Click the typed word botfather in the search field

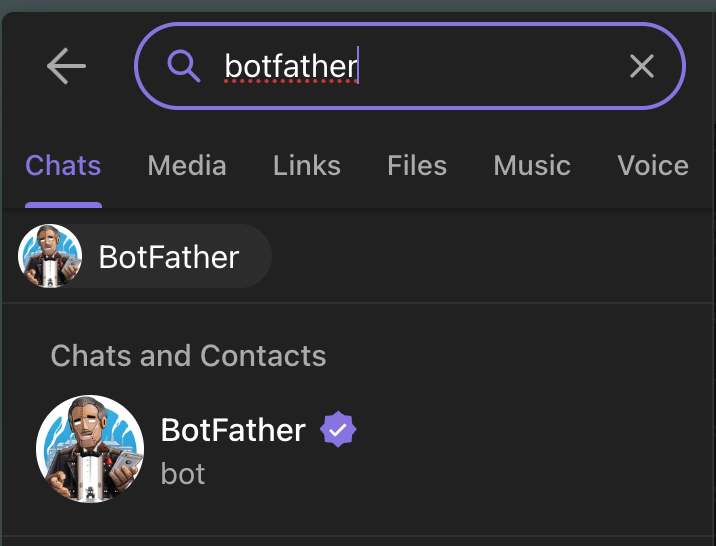pos(290,66)
